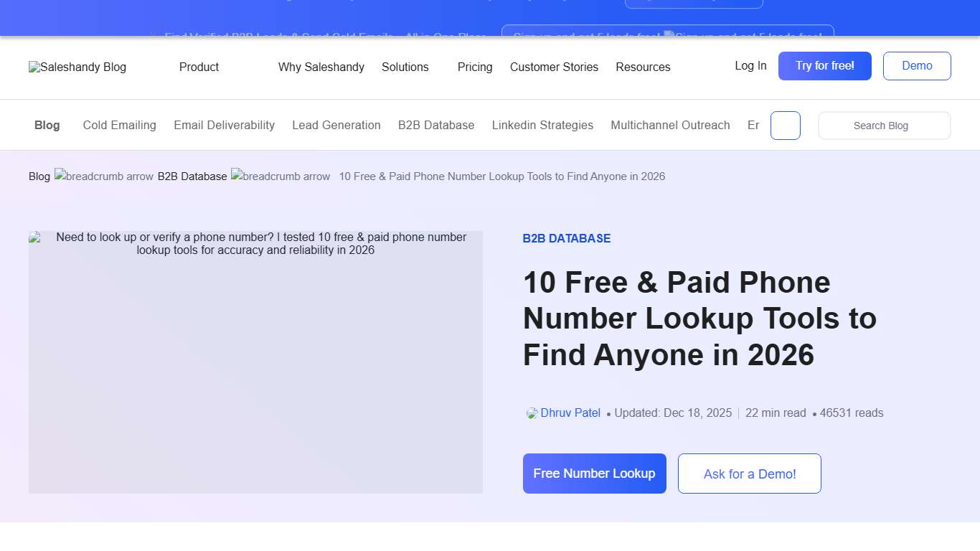Click the Free Number Lookup button
The width and height of the screenshot is (980, 551).
coord(594,474)
